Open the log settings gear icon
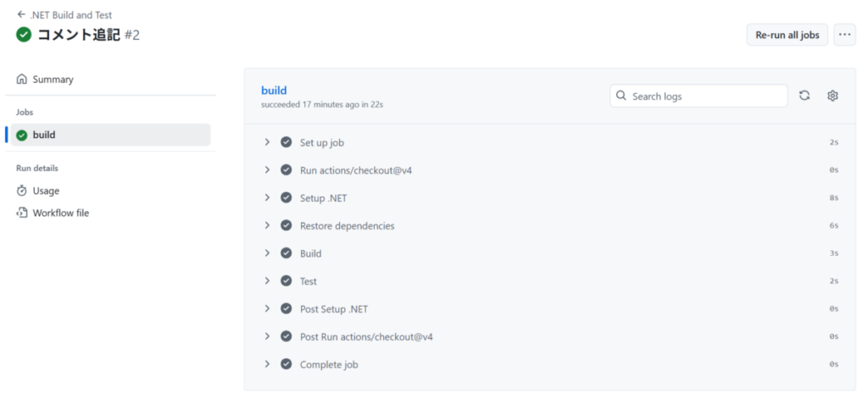This screenshot has height=393, width=868. [x=832, y=96]
